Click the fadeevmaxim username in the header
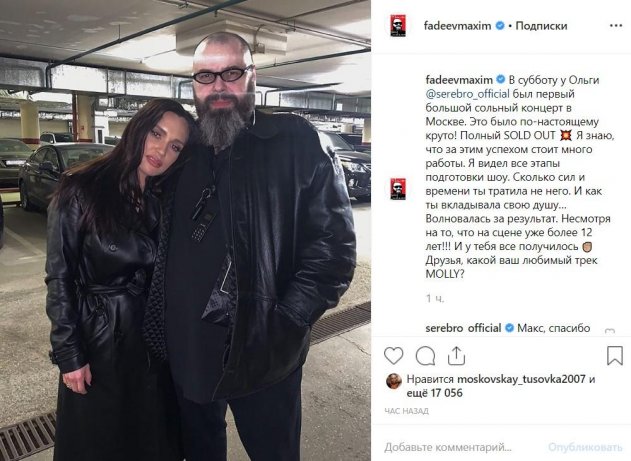 pyautogui.click(x=457, y=26)
